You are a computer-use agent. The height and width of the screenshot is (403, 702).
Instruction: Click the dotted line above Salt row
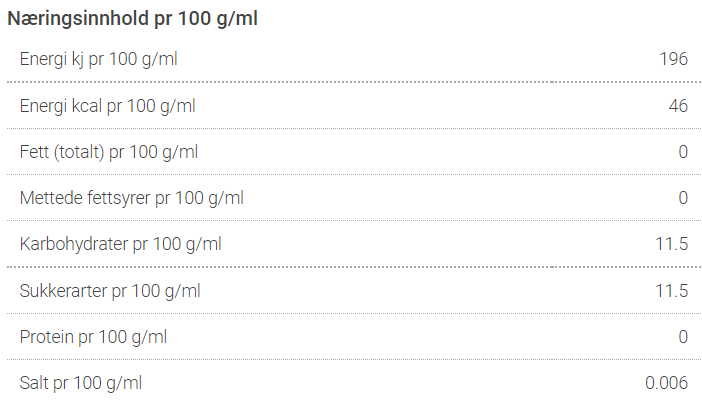click(x=354, y=360)
